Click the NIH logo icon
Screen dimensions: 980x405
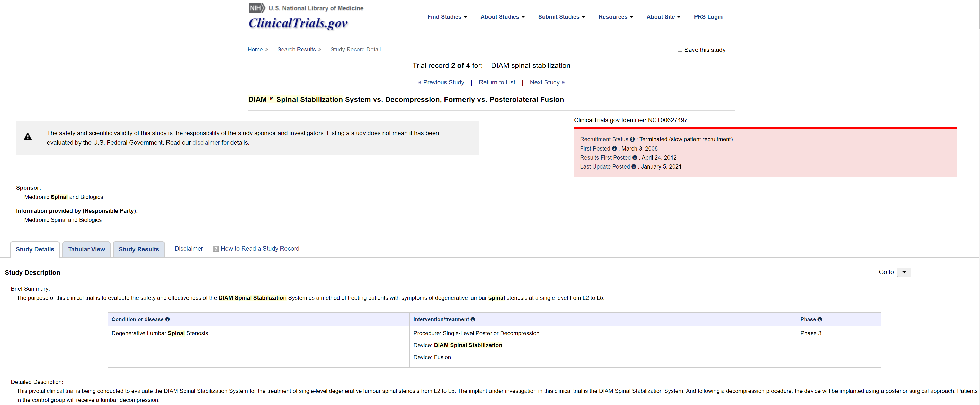[257, 8]
